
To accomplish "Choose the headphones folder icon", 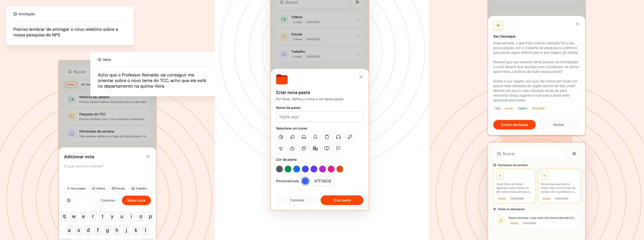I will coord(338,137).
